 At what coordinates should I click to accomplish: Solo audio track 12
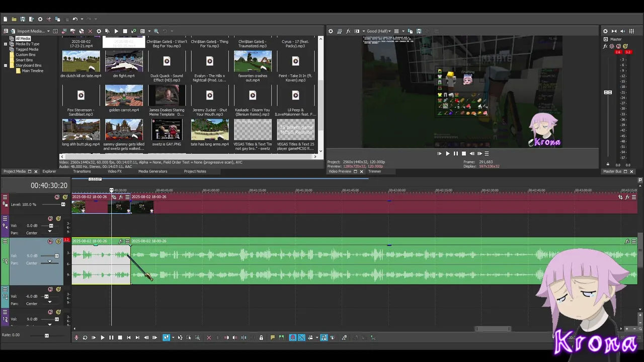click(58, 312)
